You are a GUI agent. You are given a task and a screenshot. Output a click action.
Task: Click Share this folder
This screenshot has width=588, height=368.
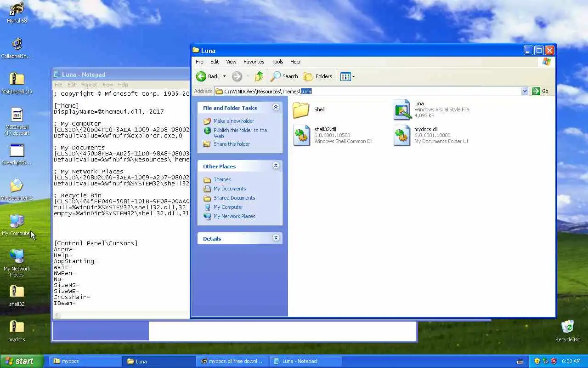pos(232,144)
